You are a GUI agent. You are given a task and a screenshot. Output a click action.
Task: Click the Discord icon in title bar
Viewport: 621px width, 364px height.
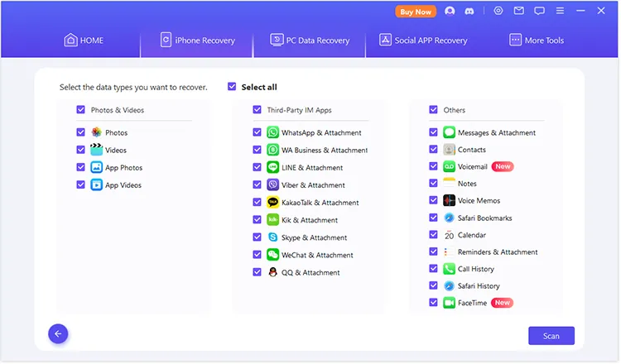(469, 12)
